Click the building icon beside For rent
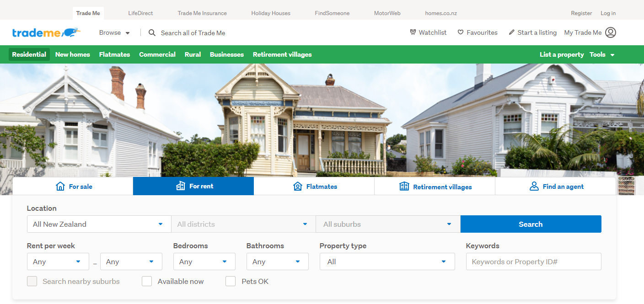 tap(181, 186)
